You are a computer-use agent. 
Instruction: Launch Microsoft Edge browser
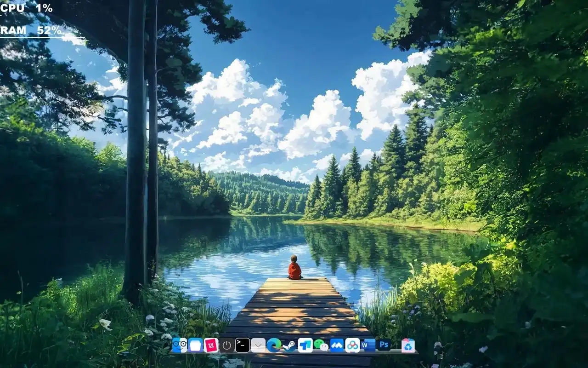tap(274, 345)
